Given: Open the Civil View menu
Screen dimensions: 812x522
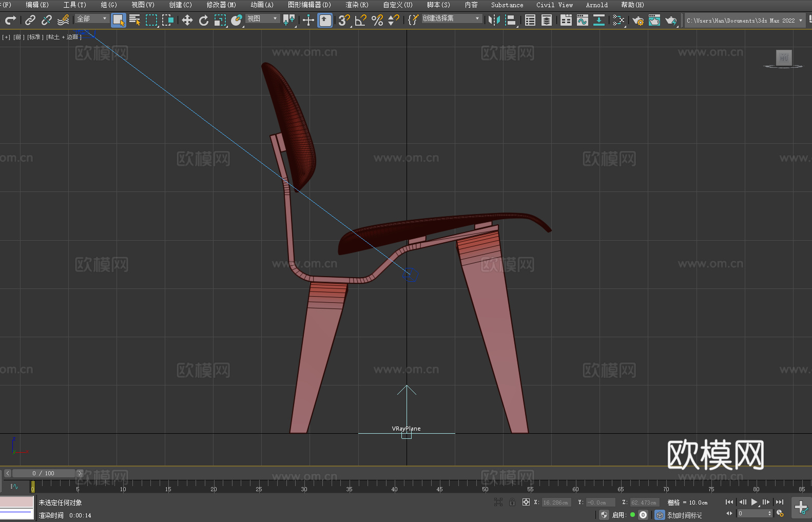Looking at the screenshot, I should click(554, 5).
